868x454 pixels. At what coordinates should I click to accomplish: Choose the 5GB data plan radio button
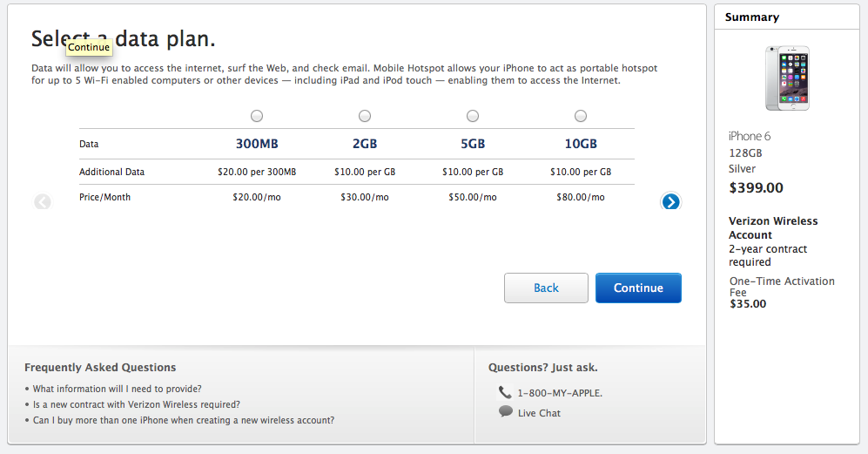[x=473, y=116]
